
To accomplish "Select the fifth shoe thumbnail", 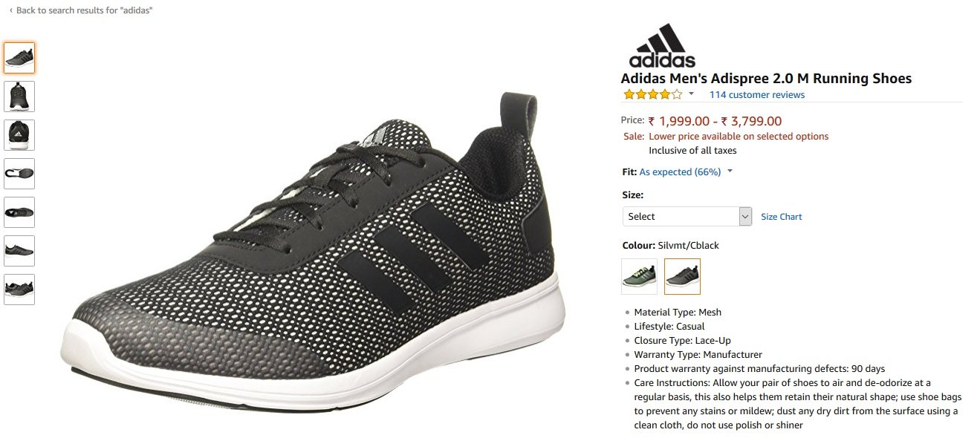I will click(x=19, y=212).
